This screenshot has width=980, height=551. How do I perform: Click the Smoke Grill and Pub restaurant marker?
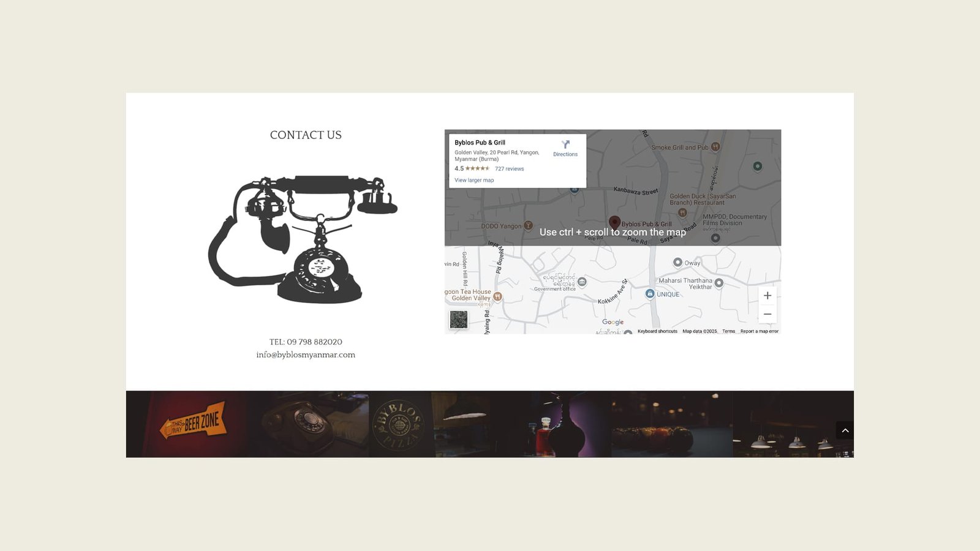point(714,148)
